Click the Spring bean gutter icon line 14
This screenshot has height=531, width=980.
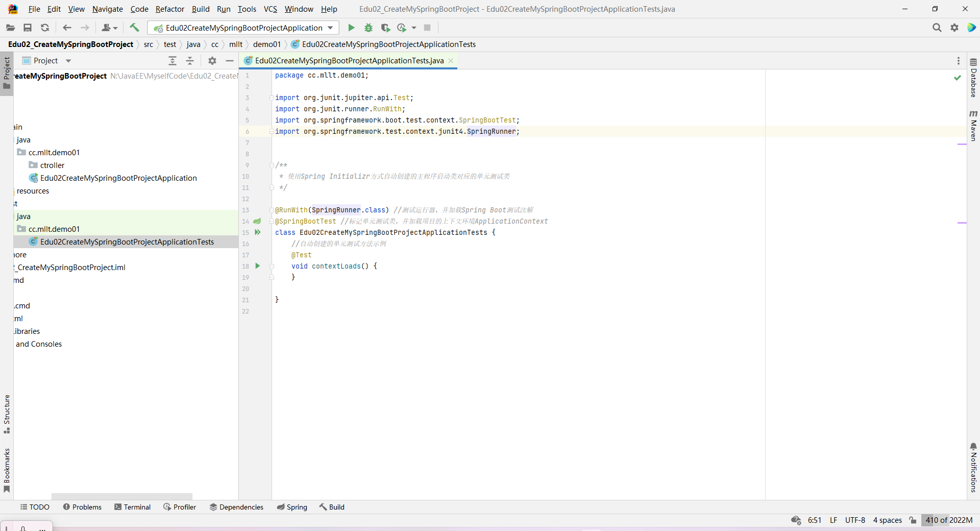pyautogui.click(x=257, y=221)
